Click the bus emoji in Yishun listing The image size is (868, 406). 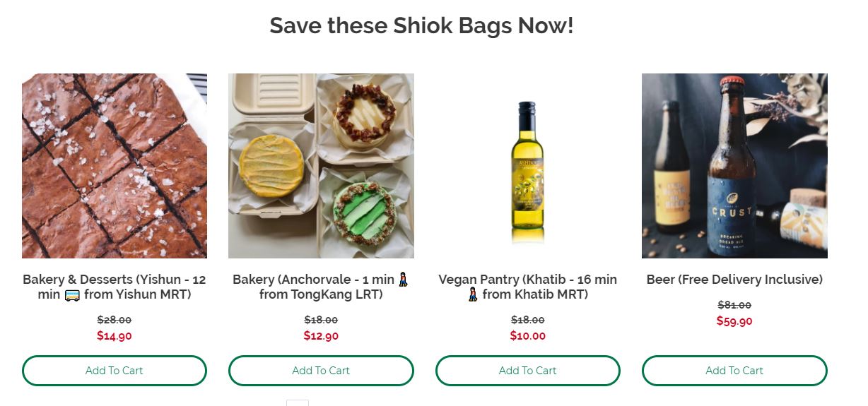click(73, 295)
